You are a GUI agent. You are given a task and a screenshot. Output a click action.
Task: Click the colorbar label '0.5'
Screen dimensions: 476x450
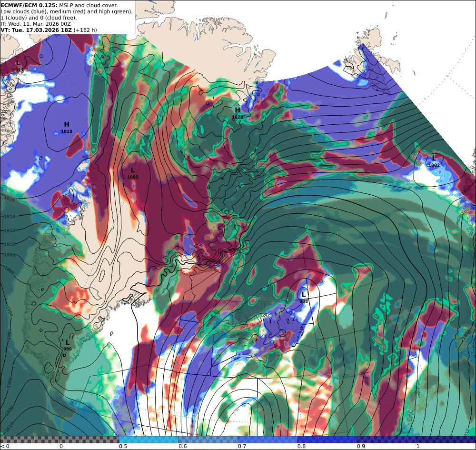(x=123, y=446)
